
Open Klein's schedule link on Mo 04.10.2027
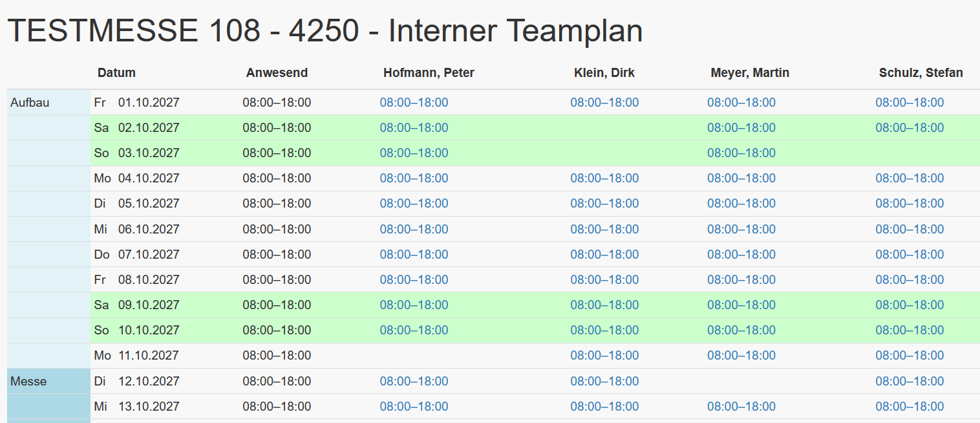(604, 178)
